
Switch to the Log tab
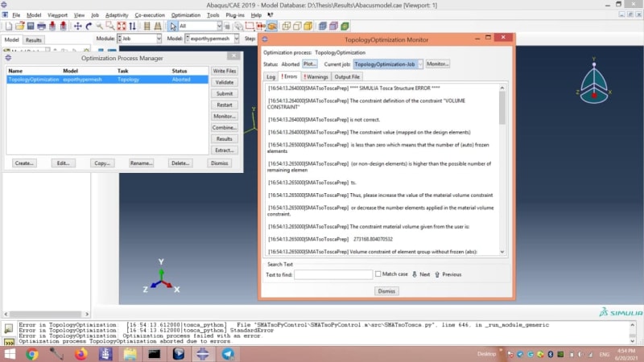click(270, 76)
